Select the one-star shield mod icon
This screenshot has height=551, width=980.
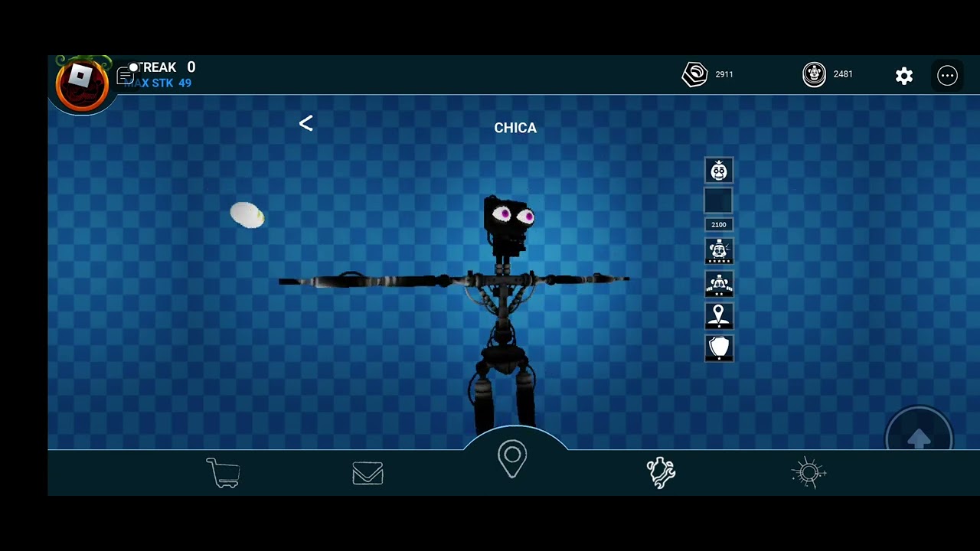tap(718, 348)
